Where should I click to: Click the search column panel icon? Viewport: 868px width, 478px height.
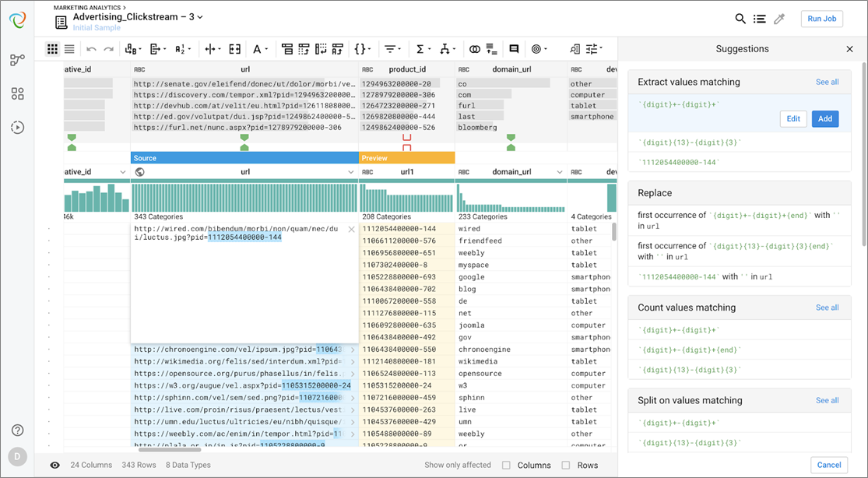[x=575, y=49]
